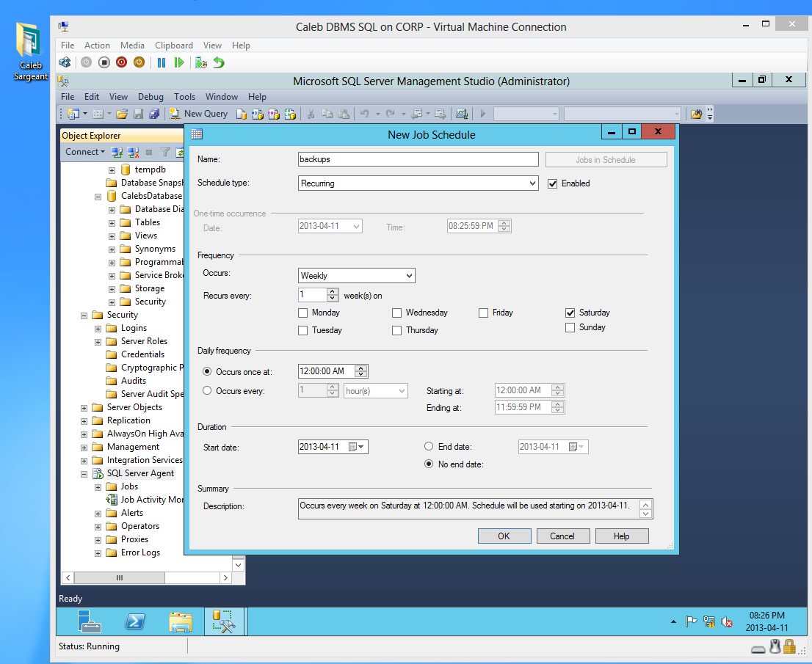Open the Connect dropdown in Object Explorer
The image size is (812, 664).
(85, 152)
